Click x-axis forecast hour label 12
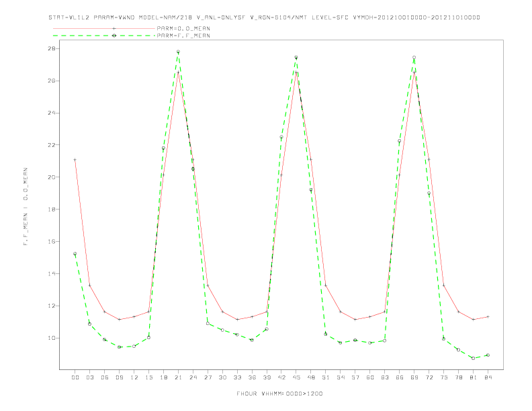 pos(134,377)
